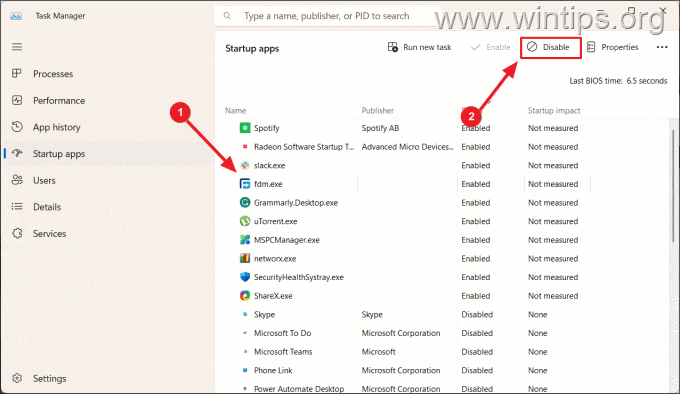Viewport: 680px width, 394px height.
Task: Open Properties for selected app
Action: pyautogui.click(x=612, y=47)
